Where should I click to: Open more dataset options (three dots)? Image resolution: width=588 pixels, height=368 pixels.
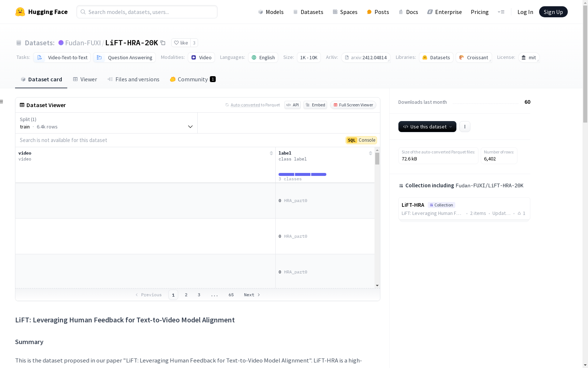pos(465,127)
